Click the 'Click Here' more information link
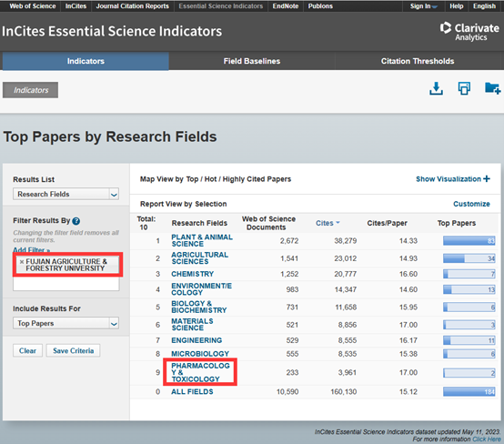This screenshot has width=504, height=444. point(487,439)
